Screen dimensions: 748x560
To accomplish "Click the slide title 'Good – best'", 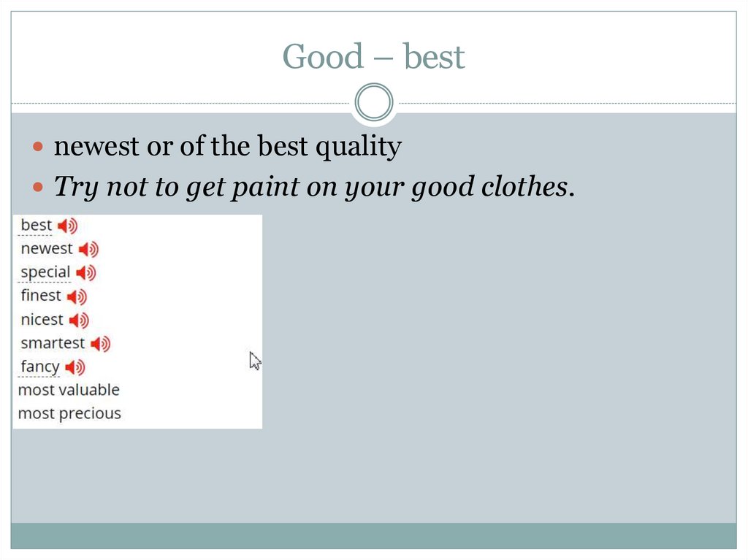I will click(x=373, y=57).
